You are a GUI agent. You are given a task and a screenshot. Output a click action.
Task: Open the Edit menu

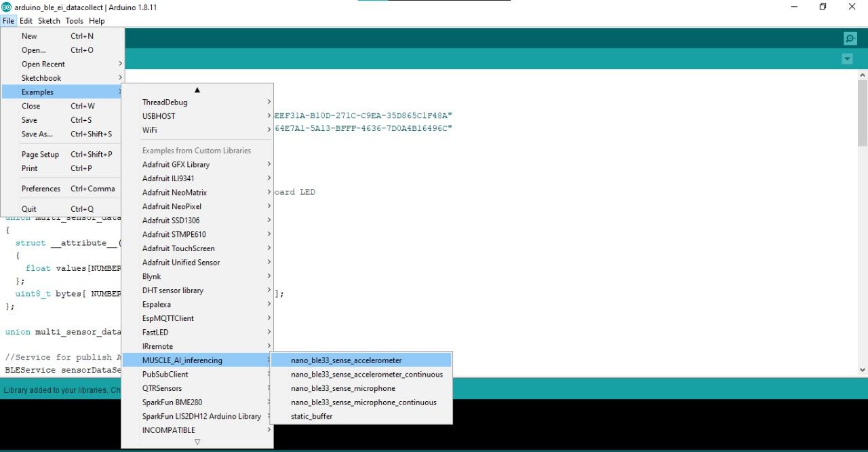(26, 21)
